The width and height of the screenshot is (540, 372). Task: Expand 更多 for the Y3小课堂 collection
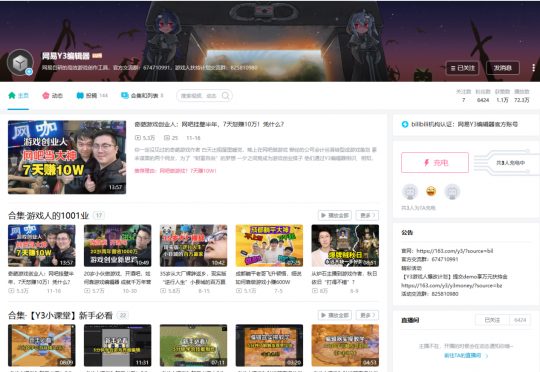367,315
